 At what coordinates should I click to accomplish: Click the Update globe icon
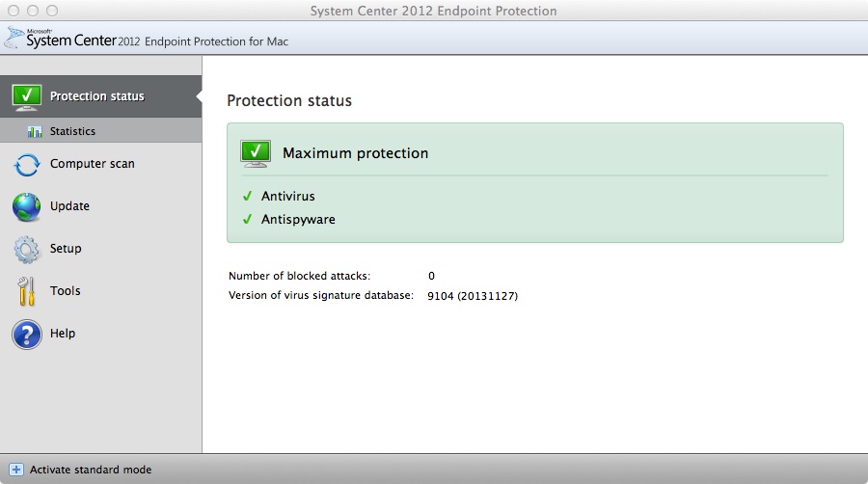(27, 207)
